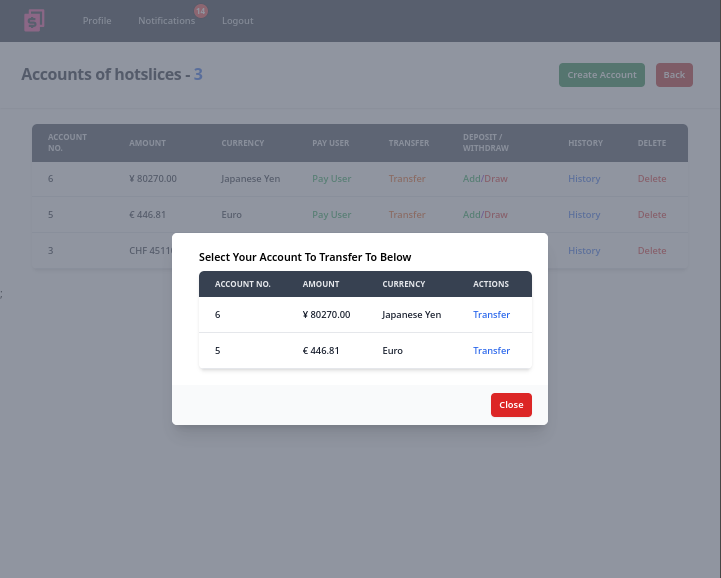Click 'HISTORY' header in background table
721x578 pixels.
(585, 143)
